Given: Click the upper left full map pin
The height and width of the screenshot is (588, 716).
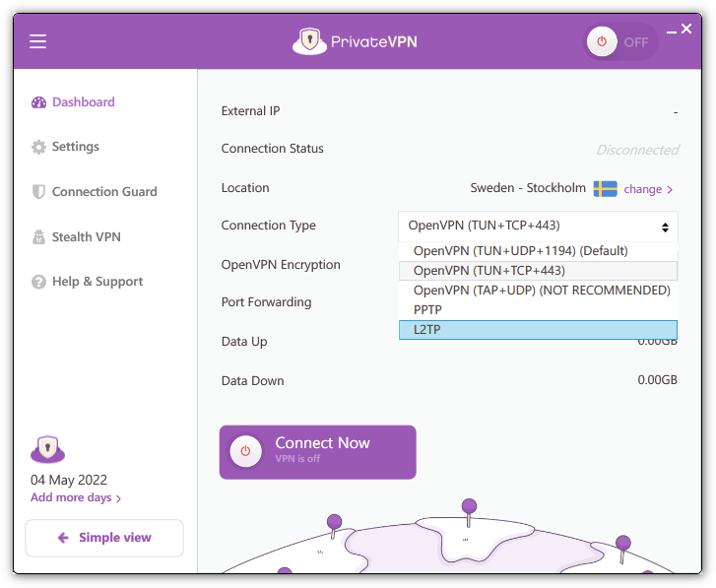Looking at the screenshot, I should 334,526.
